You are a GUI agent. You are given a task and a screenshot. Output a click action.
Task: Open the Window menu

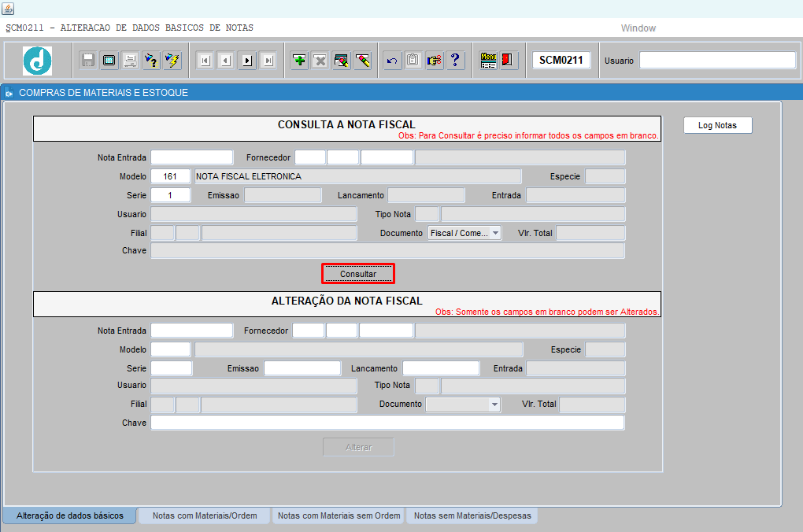pyautogui.click(x=638, y=28)
